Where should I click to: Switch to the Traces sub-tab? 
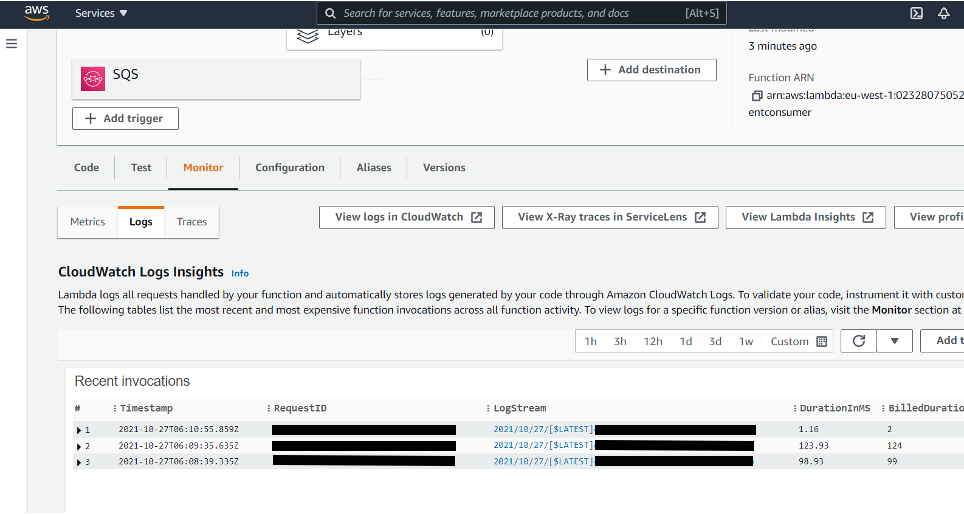192,222
